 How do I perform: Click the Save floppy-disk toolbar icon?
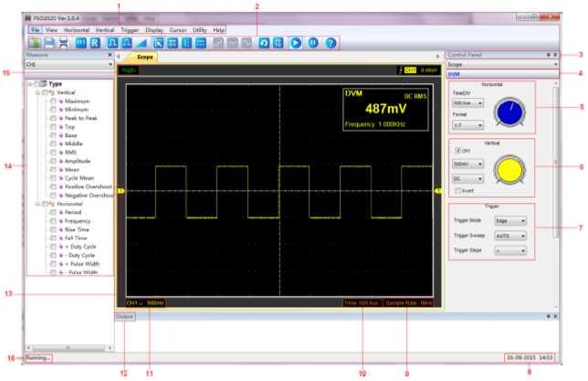tap(49, 43)
